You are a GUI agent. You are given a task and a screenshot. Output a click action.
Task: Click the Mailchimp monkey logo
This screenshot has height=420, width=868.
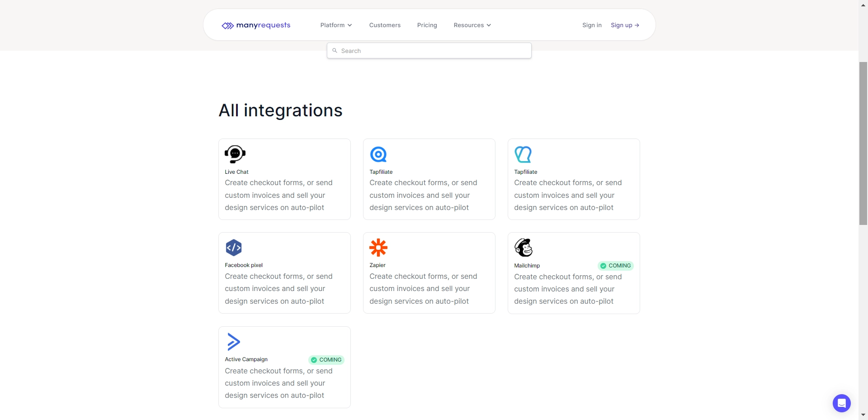524,247
